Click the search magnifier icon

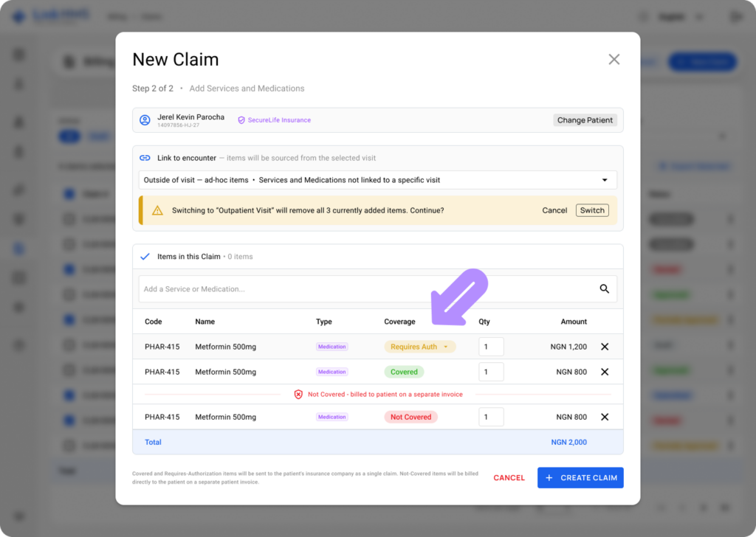(x=604, y=289)
